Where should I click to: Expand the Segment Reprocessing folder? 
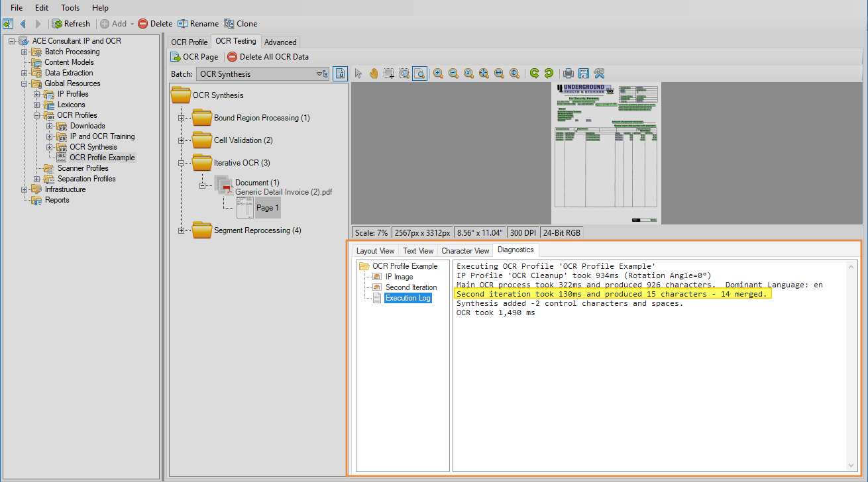coord(181,230)
